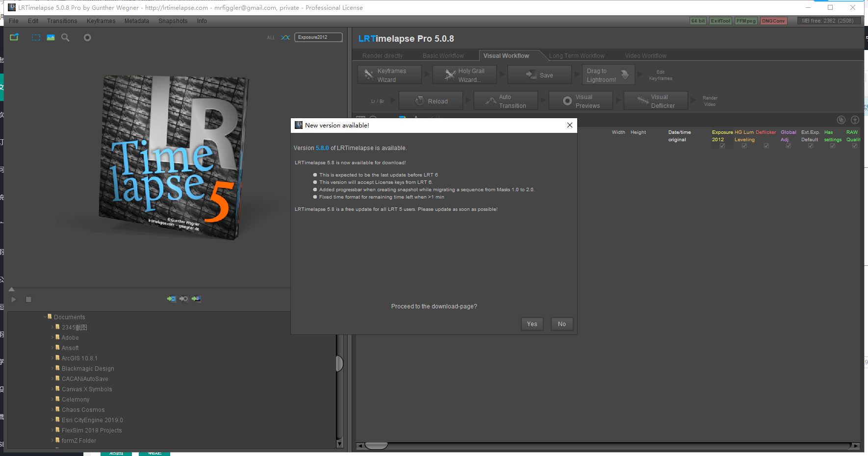Click the magnifying glass zoom icon
Image resolution: width=868 pixels, height=456 pixels.
click(x=65, y=37)
